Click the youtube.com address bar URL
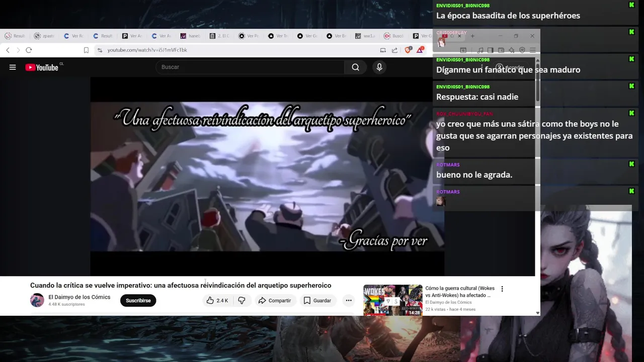The height and width of the screenshot is (362, 644). pyautogui.click(x=147, y=50)
